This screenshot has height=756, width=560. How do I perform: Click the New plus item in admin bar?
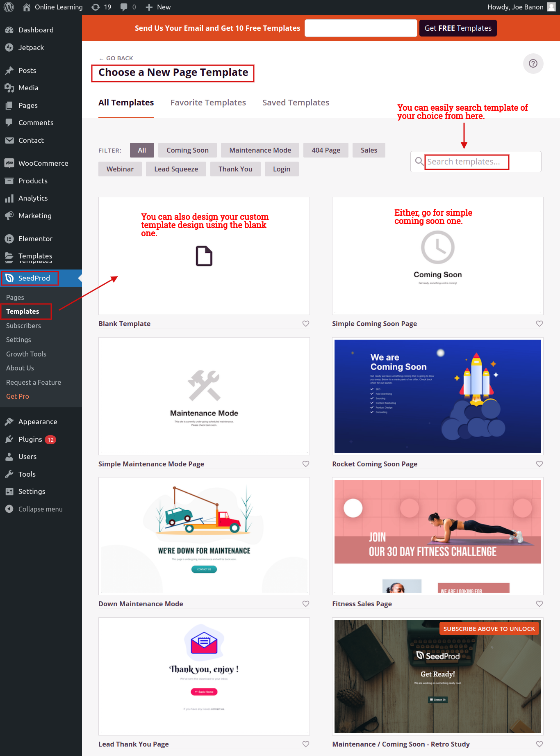coord(158,7)
